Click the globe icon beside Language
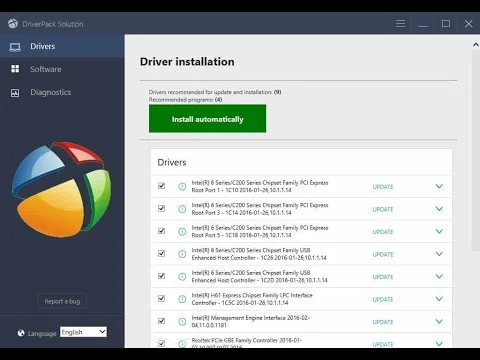Image resolution: width=480 pixels, height=360 pixels. pyautogui.click(x=21, y=333)
